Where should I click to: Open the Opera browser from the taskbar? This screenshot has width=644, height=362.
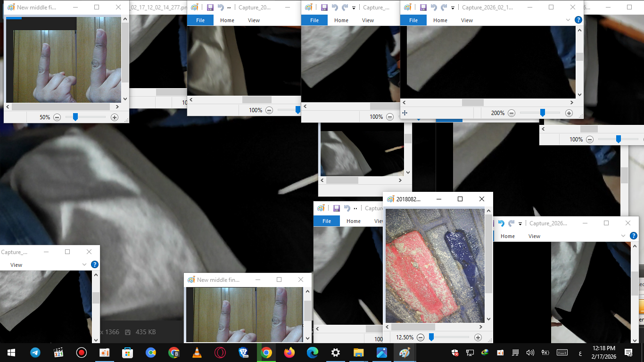pos(220,352)
